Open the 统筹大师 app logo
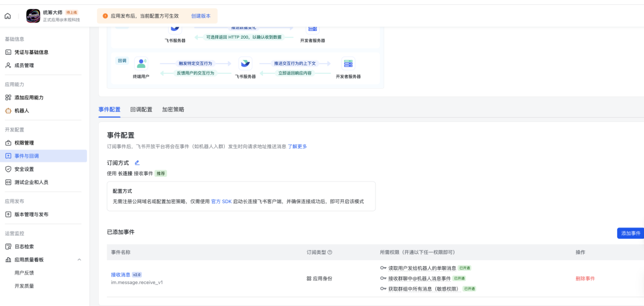 coord(33,16)
